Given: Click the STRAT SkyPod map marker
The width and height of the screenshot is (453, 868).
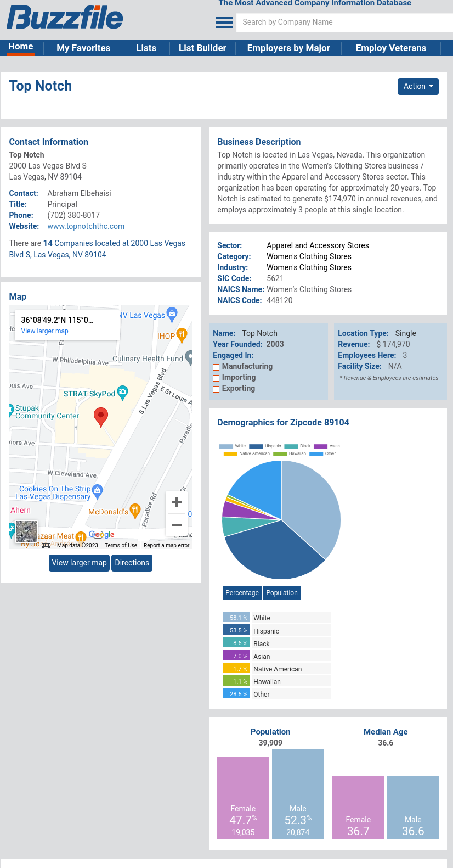Looking at the screenshot, I should tap(123, 392).
